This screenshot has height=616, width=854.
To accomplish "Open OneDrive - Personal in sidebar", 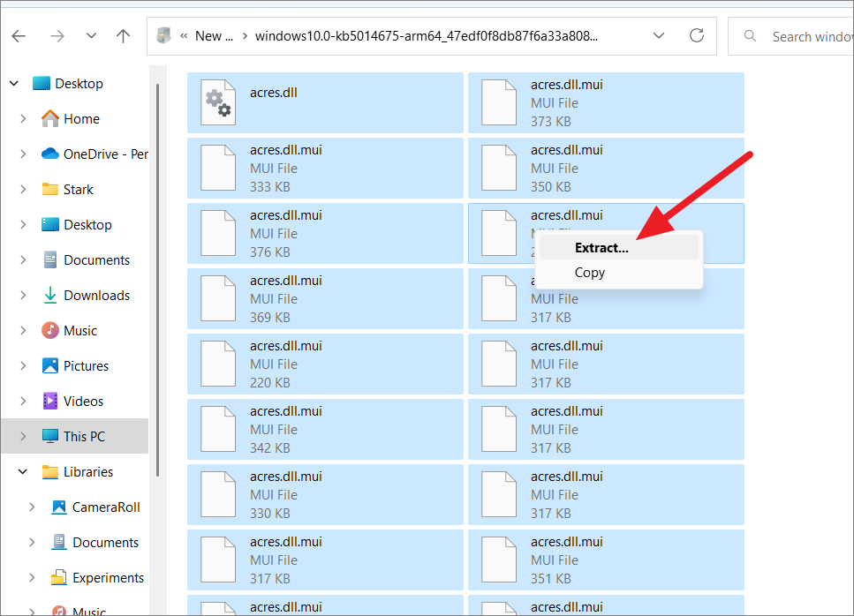I will (x=106, y=154).
